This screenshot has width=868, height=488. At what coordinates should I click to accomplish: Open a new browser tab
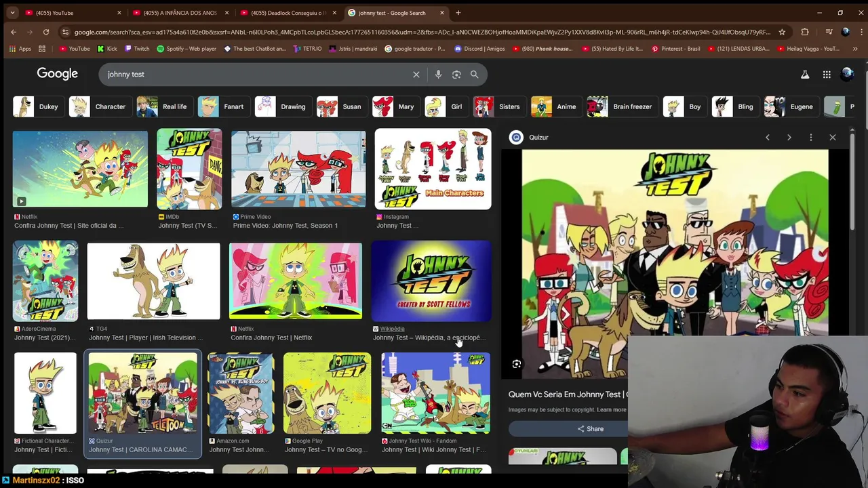click(458, 13)
